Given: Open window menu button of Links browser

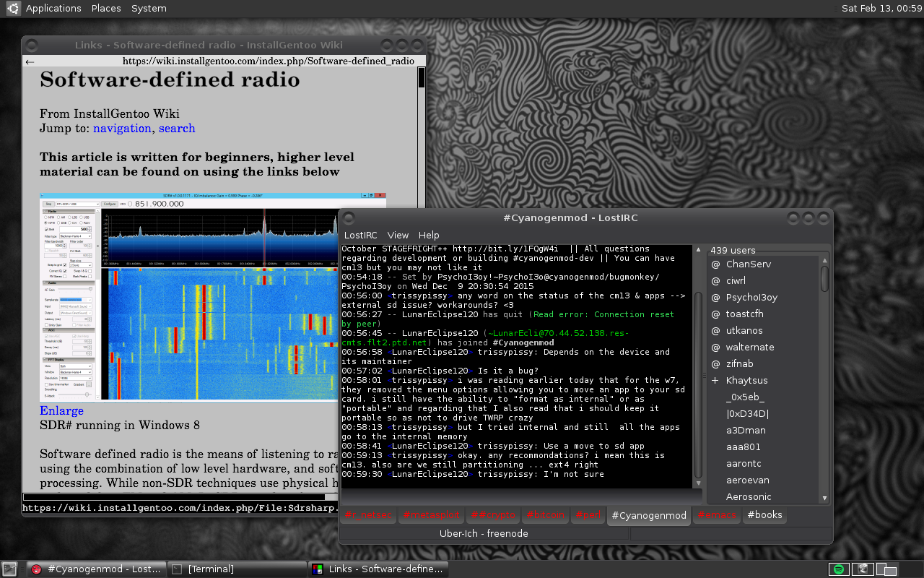Looking at the screenshot, I should point(31,45).
